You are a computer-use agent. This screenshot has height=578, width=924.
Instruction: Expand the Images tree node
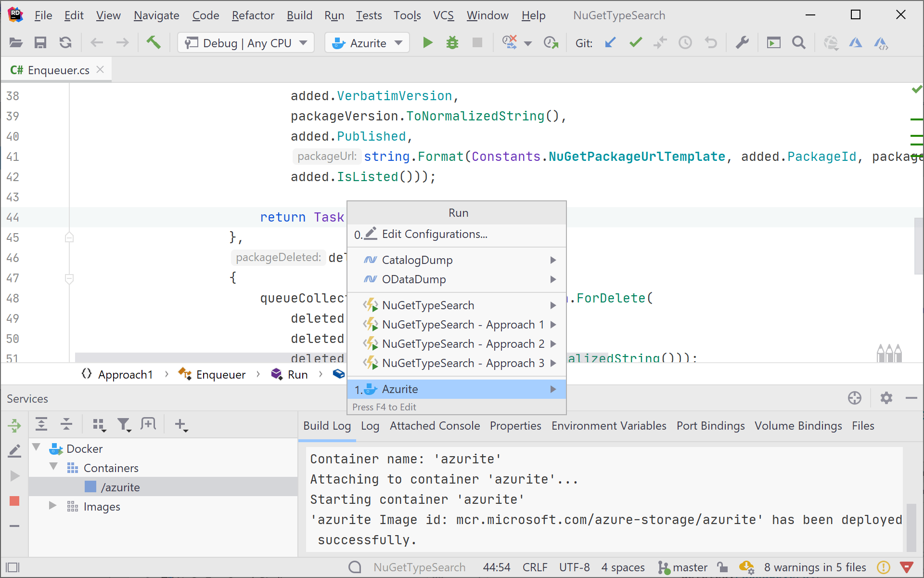coord(52,506)
